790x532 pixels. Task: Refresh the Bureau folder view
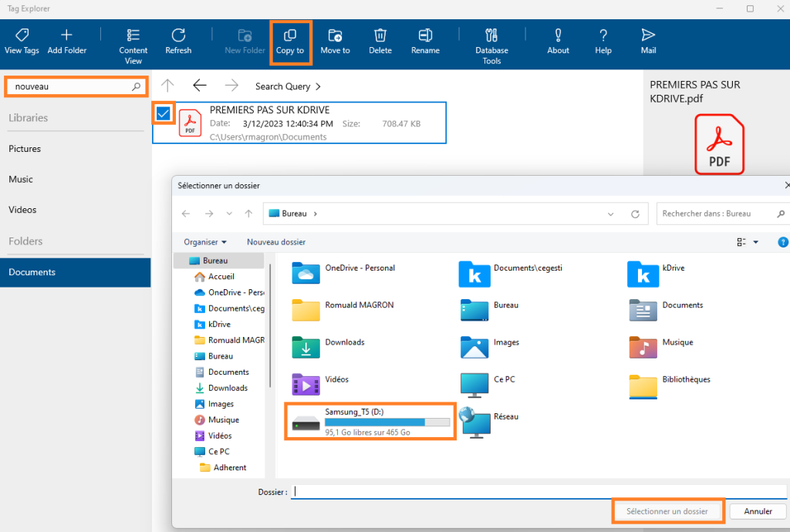pyautogui.click(x=636, y=214)
